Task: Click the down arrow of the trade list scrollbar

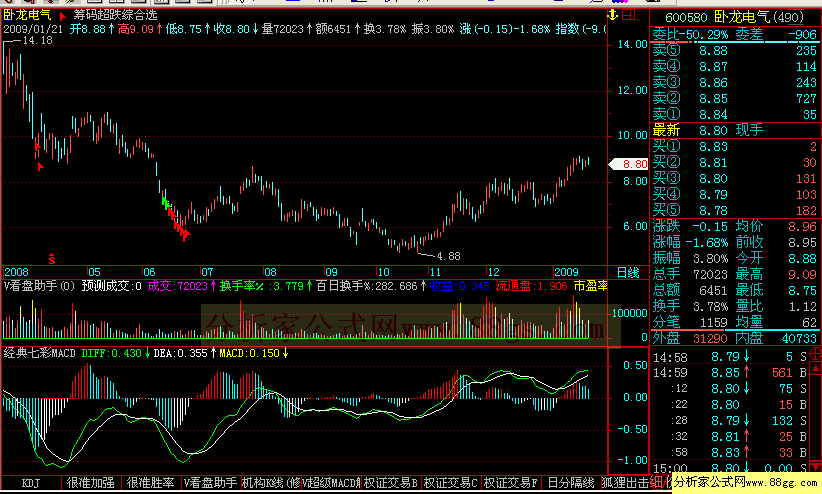Action: coord(816,467)
